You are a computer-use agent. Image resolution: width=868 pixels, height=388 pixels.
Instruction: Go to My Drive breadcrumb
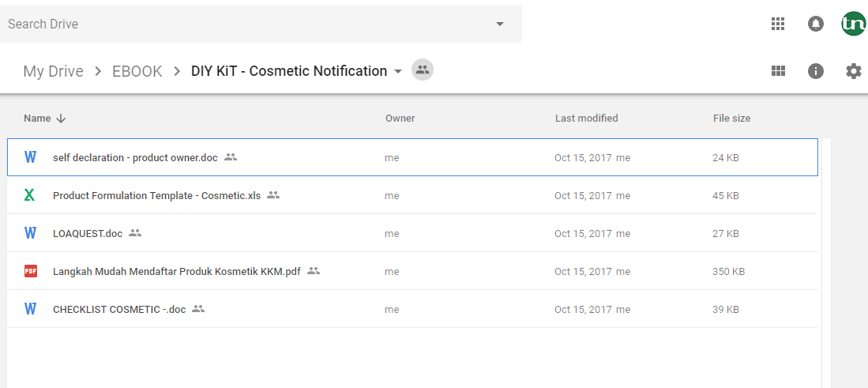pos(53,71)
